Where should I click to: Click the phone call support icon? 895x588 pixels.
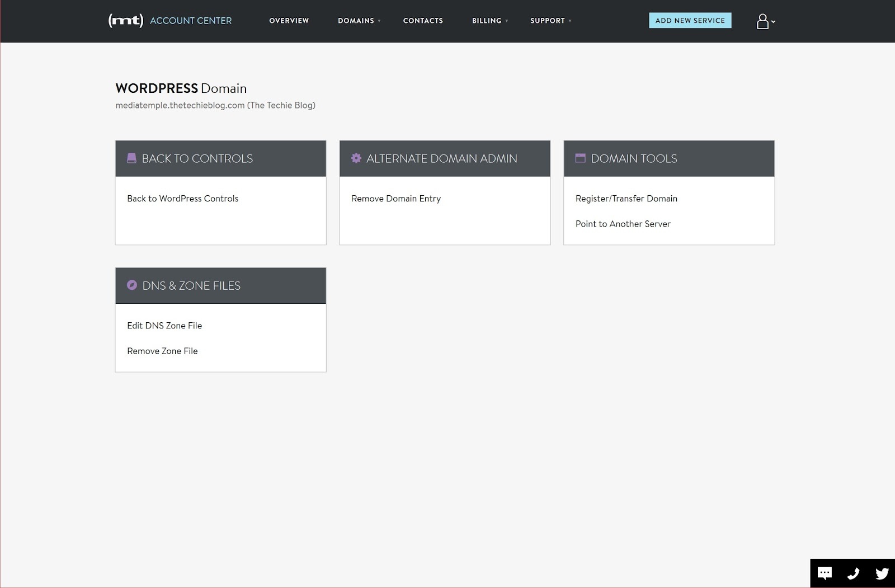pyautogui.click(x=854, y=573)
